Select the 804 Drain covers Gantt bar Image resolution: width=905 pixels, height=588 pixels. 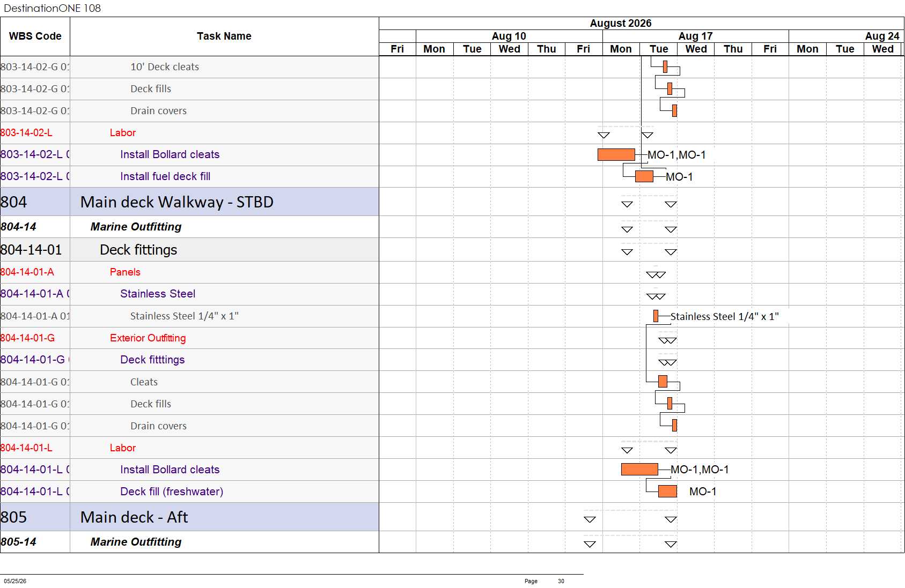(x=674, y=425)
